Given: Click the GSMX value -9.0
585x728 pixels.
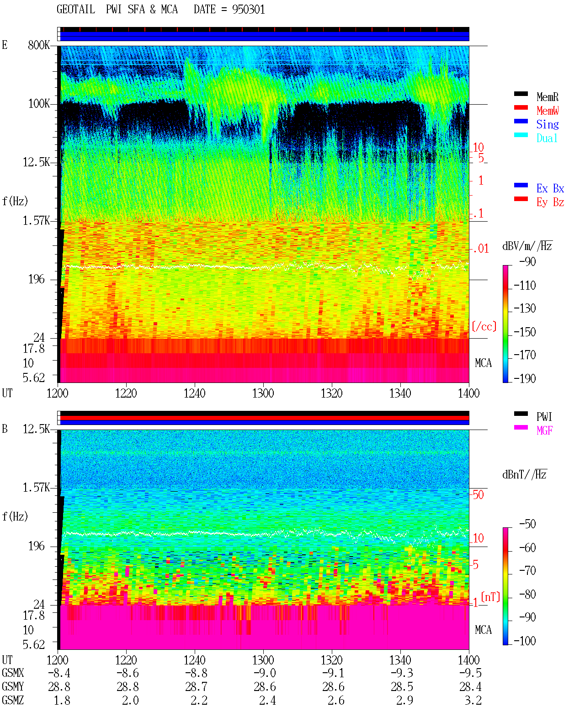Looking at the screenshot, I should [265, 673].
